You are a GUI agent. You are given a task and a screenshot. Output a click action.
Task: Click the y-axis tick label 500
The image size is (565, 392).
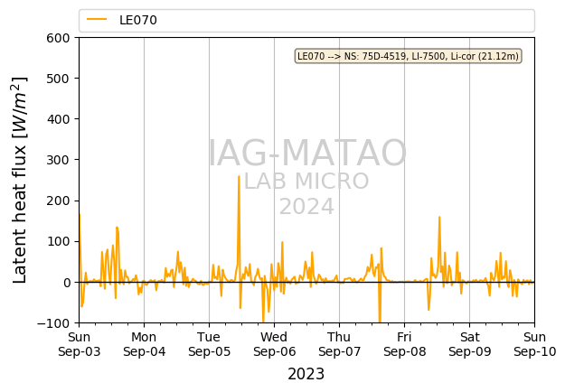tap(58, 79)
